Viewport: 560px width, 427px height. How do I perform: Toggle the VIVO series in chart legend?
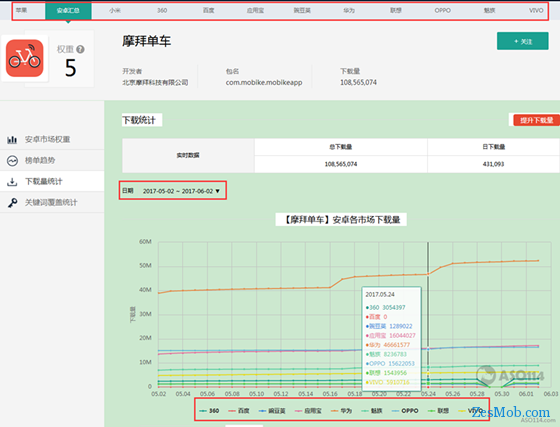[x=471, y=411]
